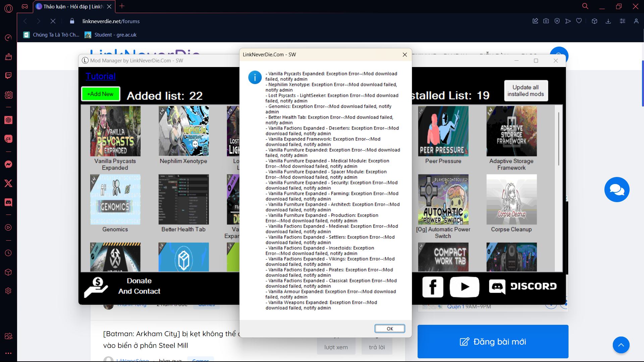This screenshot has width=644, height=362.
Task: Open the Facebook icon in Mod Manager
Action: click(432, 287)
